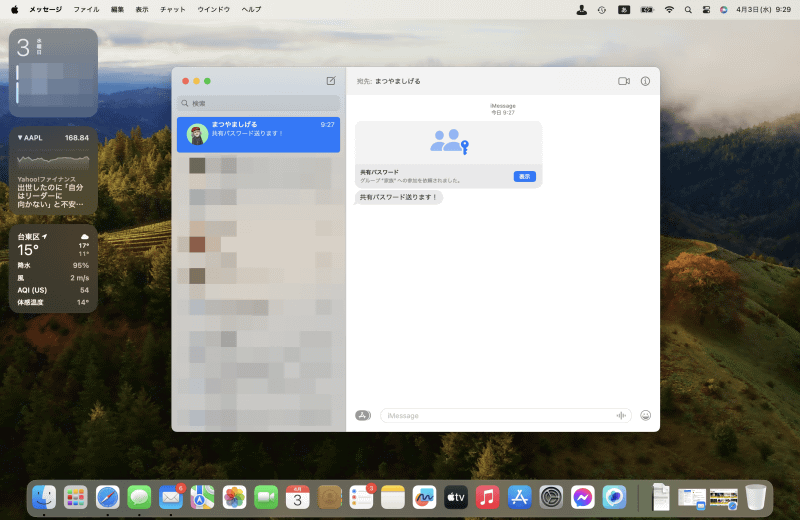
Task: Open Messenger from the Dock
Action: click(x=583, y=497)
